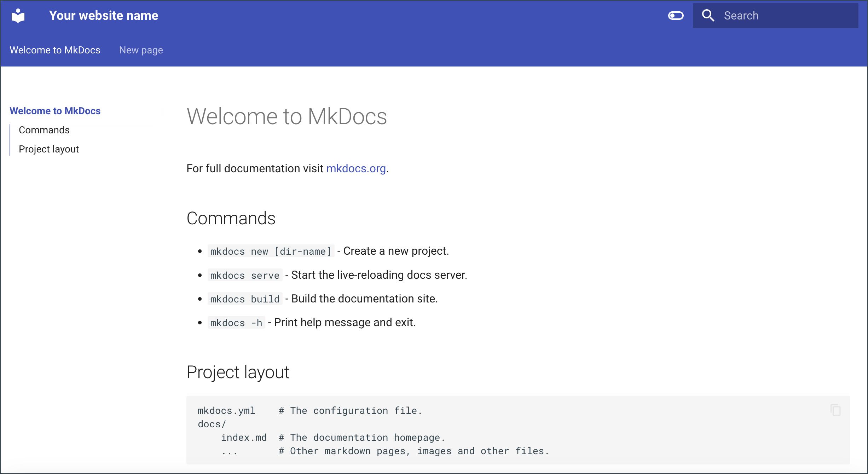868x474 pixels.
Task: Click the mkdocs serve code snippet
Action: pos(245,275)
